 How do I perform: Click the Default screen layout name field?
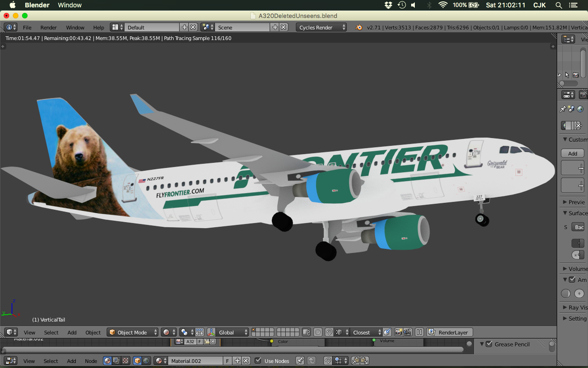click(x=152, y=28)
